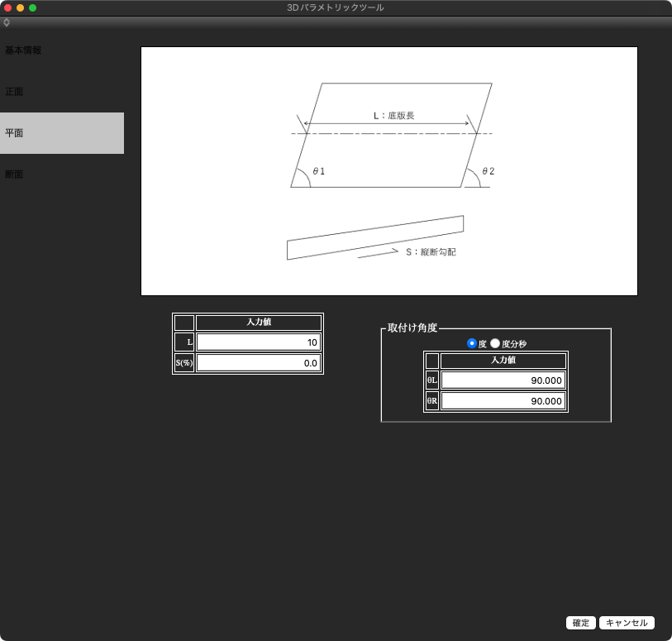
Task: Close the window with the red button
Action: [x=8, y=7]
